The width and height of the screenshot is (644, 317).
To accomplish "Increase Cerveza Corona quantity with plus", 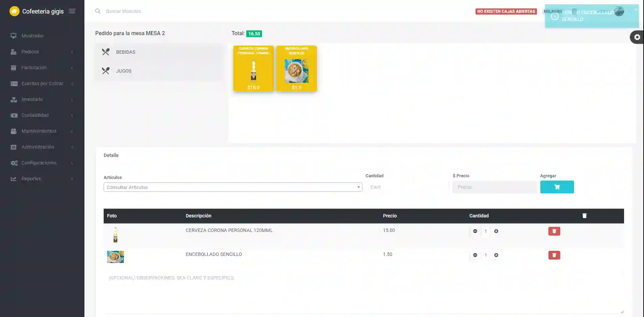I will coord(496,231).
